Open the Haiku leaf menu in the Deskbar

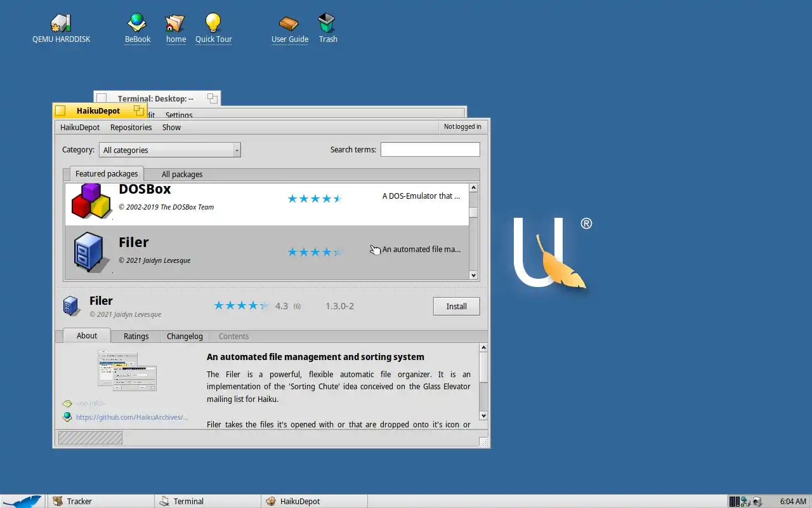click(22, 501)
